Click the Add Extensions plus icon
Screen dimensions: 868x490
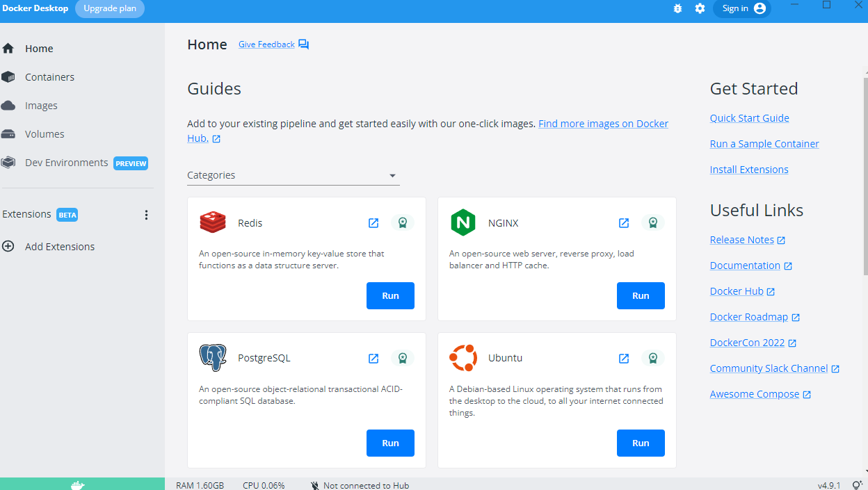pos(8,246)
